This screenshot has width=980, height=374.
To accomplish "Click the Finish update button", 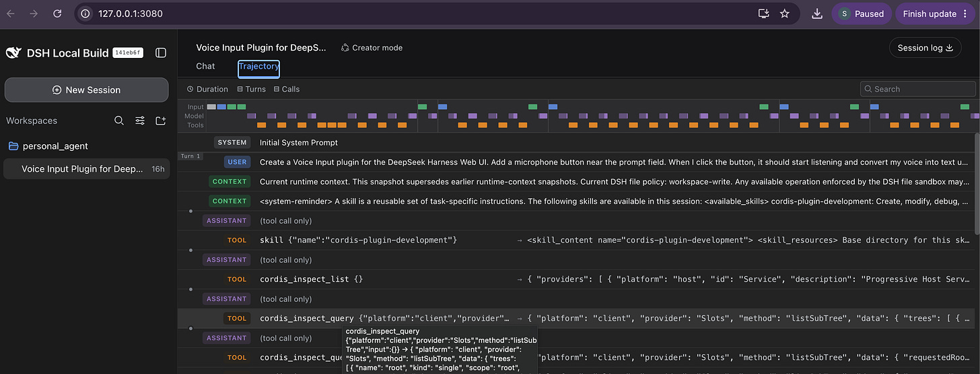I will click(x=936, y=13).
